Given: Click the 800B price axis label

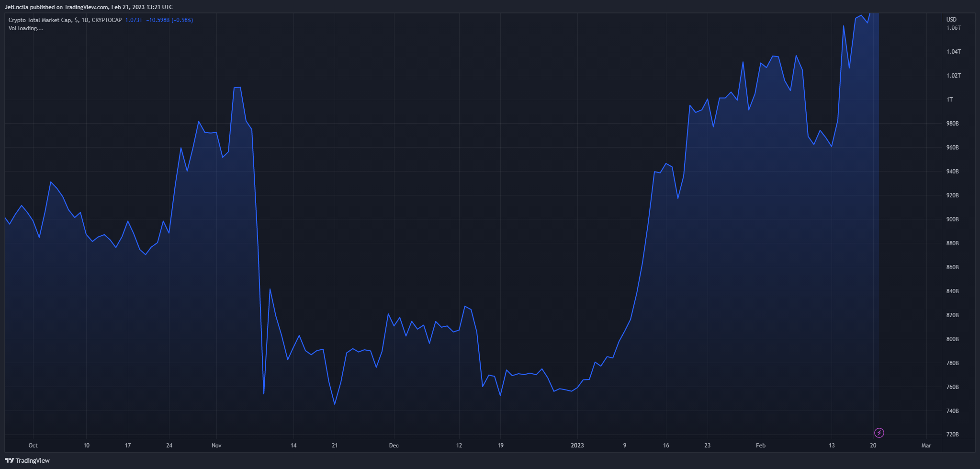Looking at the screenshot, I should coord(952,339).
